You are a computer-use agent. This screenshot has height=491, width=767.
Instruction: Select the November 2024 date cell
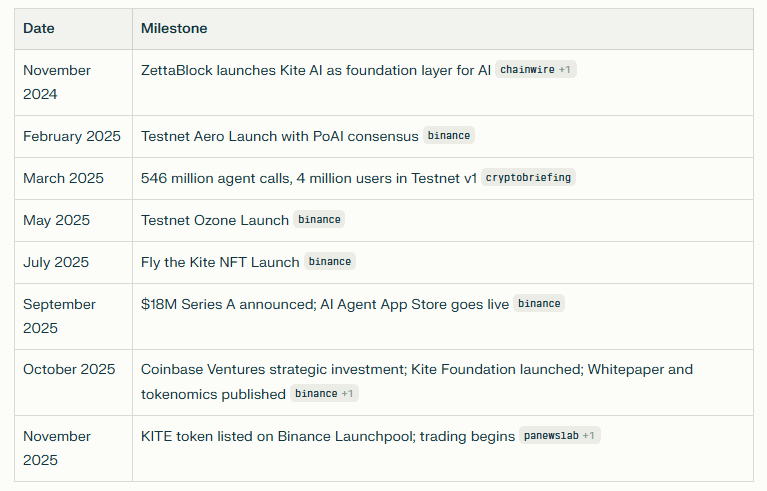57,82
